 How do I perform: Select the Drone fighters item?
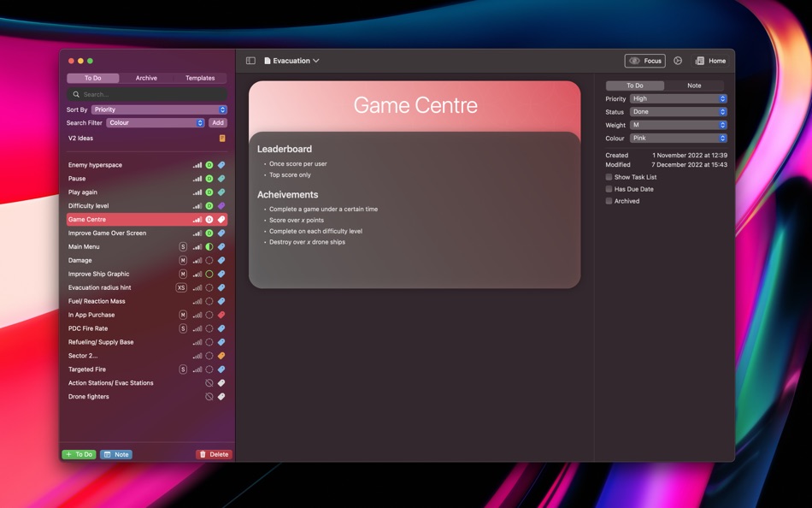146,397
